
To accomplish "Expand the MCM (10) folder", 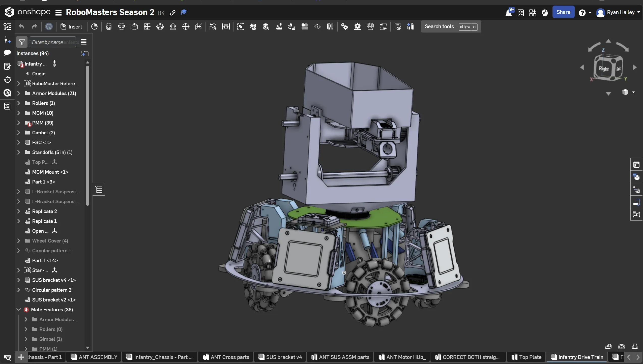I will [18, 113].
